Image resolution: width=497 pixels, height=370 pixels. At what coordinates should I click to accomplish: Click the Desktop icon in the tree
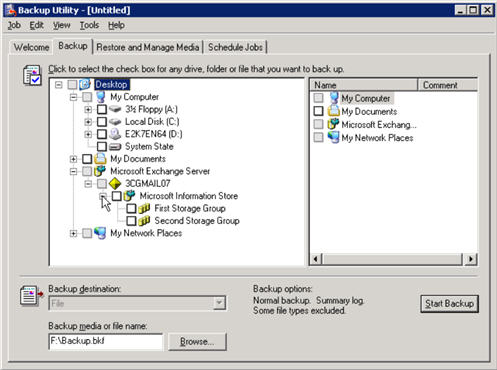click(85, 84)
